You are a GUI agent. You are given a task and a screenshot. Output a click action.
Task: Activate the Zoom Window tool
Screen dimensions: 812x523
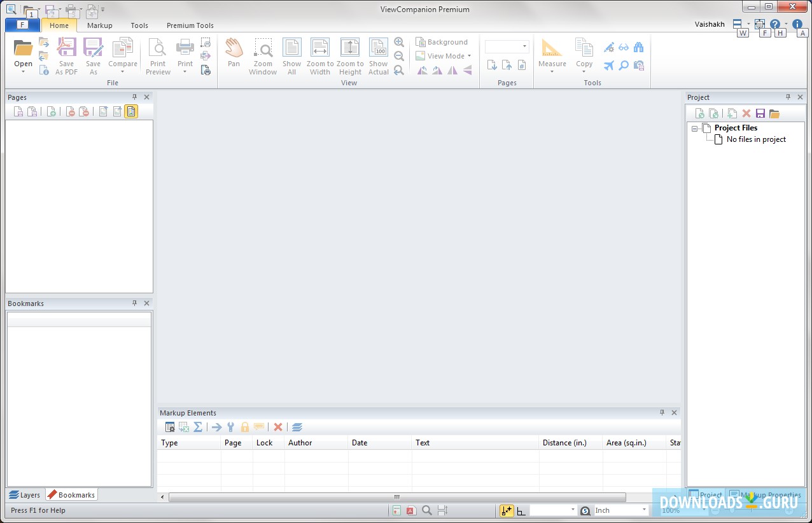(263, 57)
